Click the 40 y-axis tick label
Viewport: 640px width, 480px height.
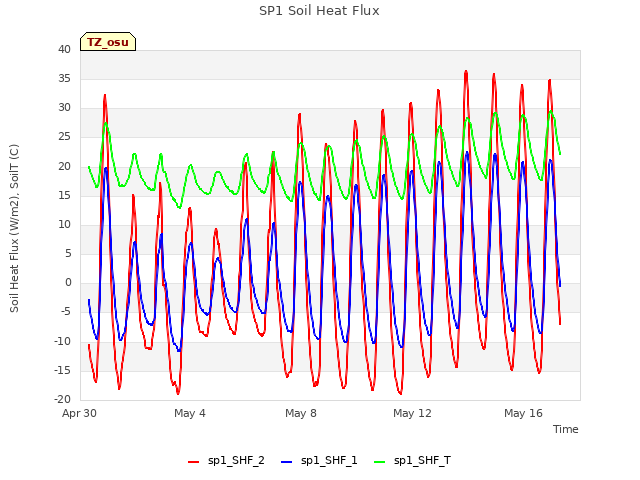[x=64, y=49]
